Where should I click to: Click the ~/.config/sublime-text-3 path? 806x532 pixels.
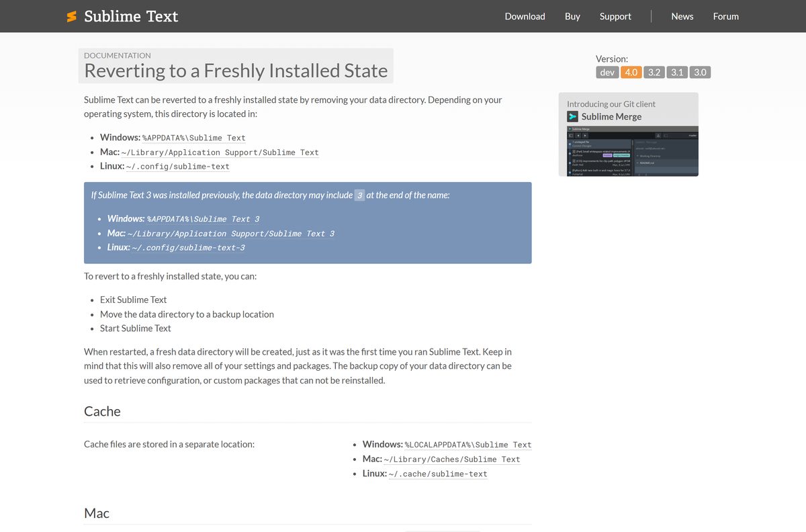[x=189, y=248]
